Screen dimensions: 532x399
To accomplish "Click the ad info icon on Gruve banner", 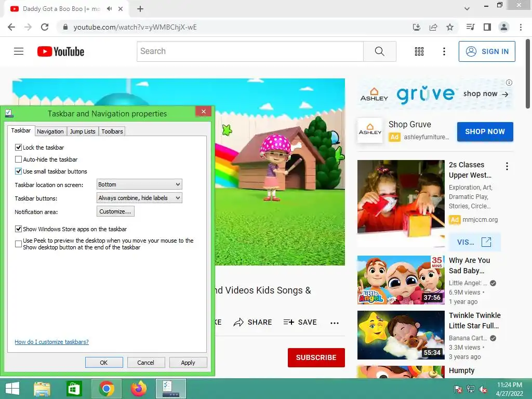I will coord(509,83).
